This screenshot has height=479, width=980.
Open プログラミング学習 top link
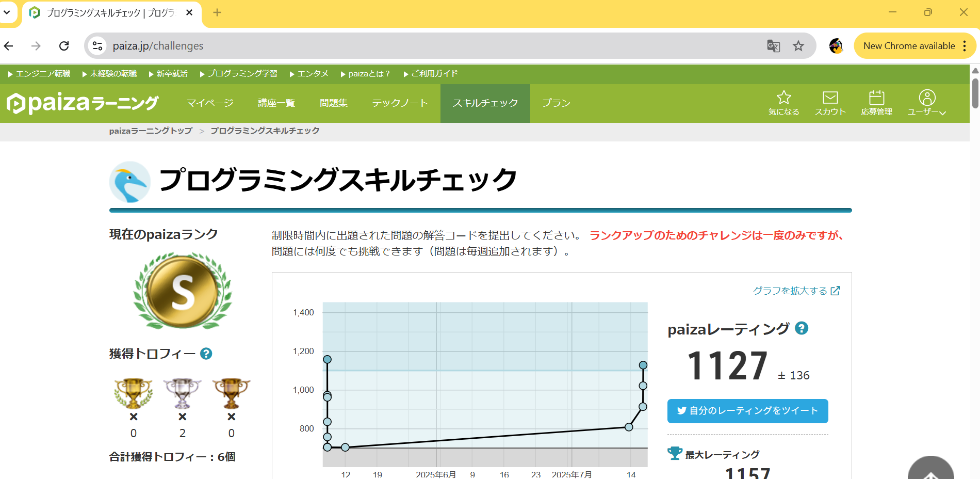coord(238,74)
